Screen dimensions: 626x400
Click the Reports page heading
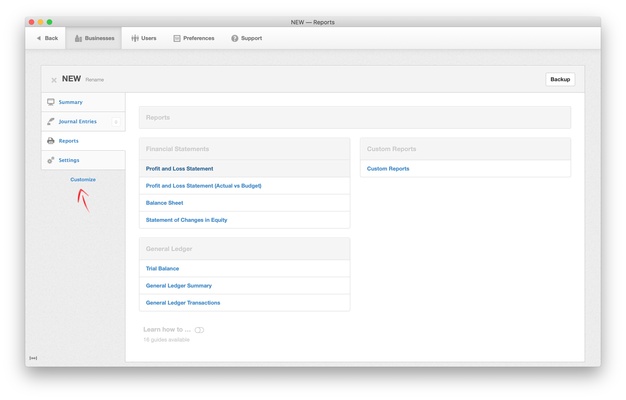158,118
